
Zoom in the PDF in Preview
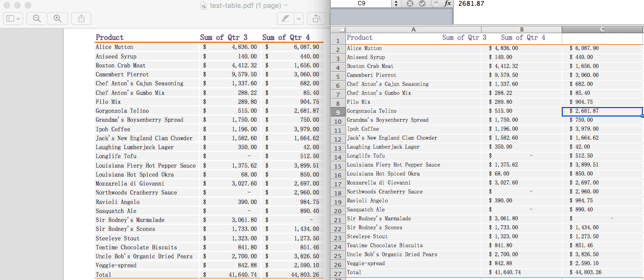[x=57, y=18]
